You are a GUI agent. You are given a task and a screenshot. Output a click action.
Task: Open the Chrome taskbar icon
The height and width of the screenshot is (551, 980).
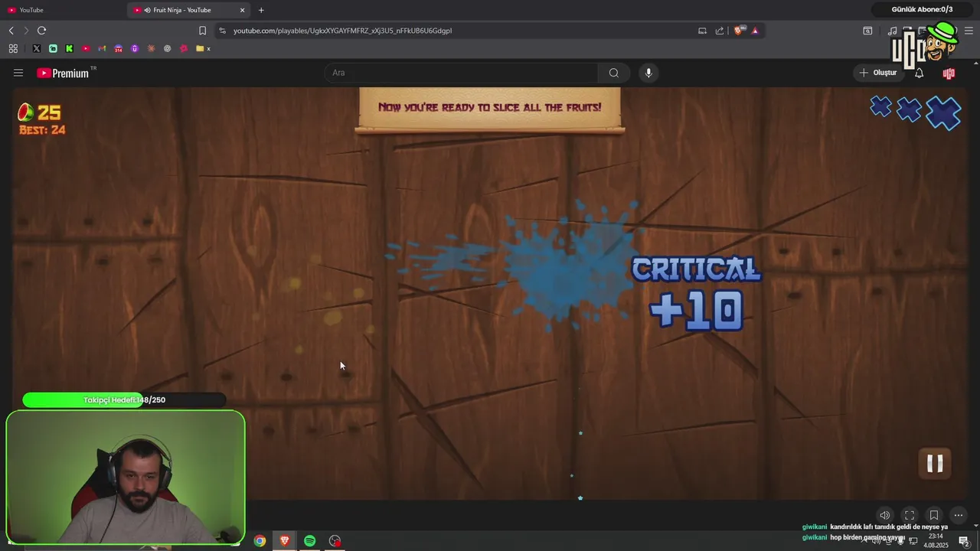pyautogui.click(x=260, y=541)
